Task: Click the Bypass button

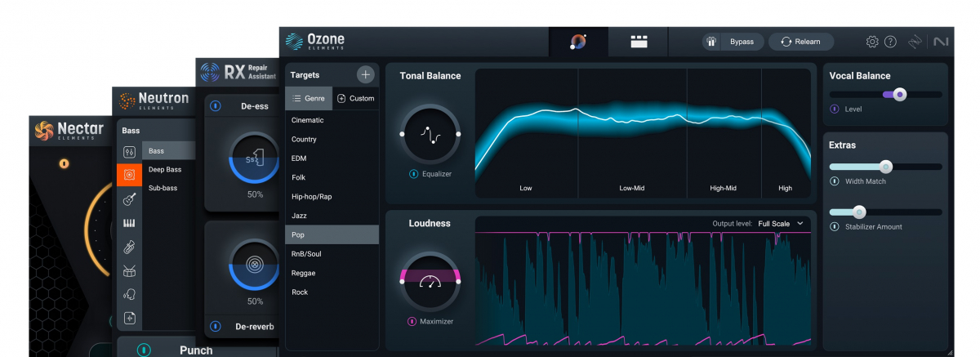Action: point(733,42)
